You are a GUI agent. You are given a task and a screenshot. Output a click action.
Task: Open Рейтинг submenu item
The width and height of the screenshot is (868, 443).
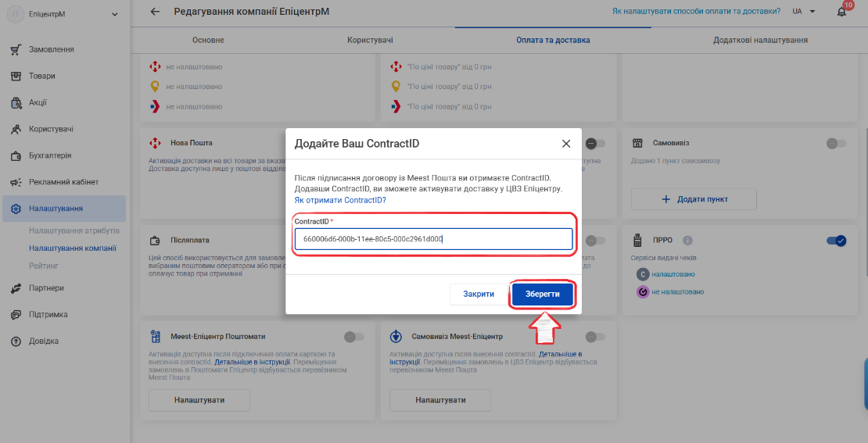[x=44, y=266]
